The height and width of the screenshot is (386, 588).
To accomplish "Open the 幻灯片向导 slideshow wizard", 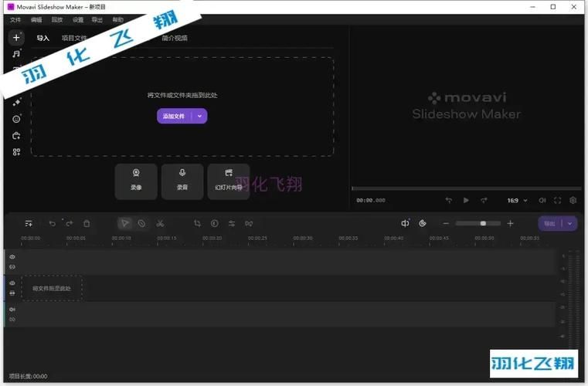I will [x=229, y=181].
